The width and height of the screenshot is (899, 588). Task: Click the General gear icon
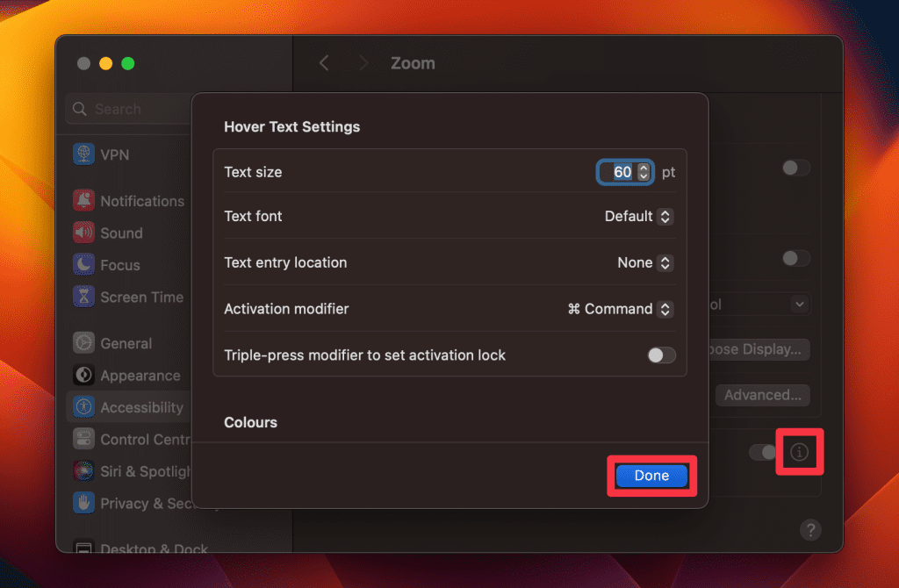click(83, 343)
